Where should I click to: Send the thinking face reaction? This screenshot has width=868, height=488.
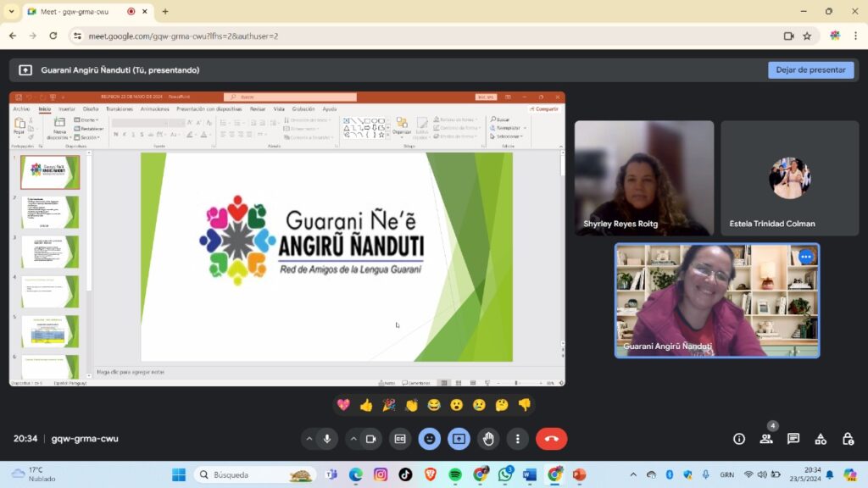point(502,405)
